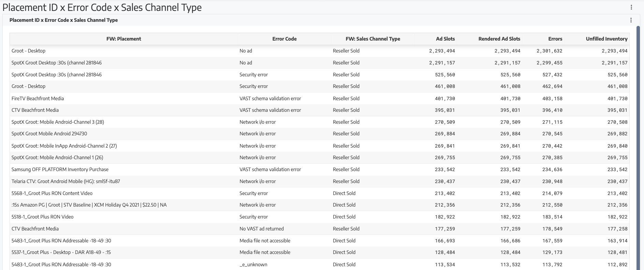Click the Errors value 396,410
This screenshot has height=270, width=644.
(553, 110)
